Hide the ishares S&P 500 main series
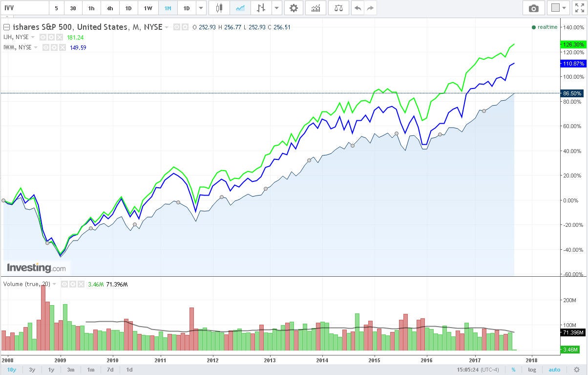This screenshot has height=375, width=588. [x=177, y=27]
